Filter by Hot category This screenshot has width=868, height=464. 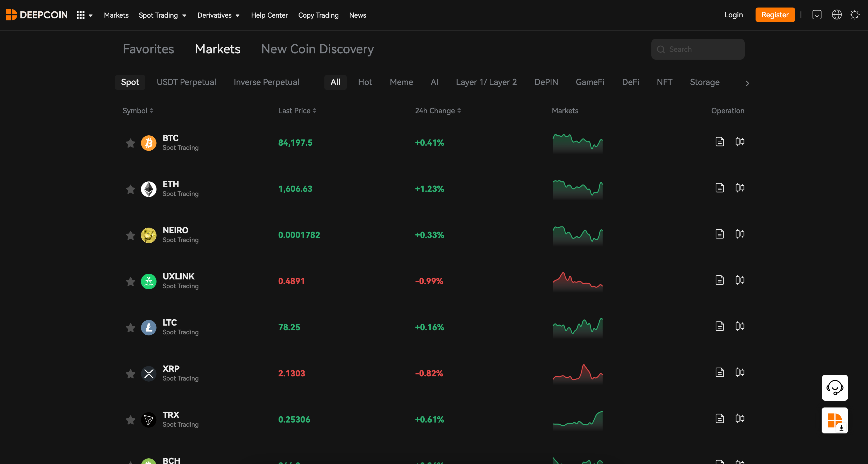click(x=365, y=82)
